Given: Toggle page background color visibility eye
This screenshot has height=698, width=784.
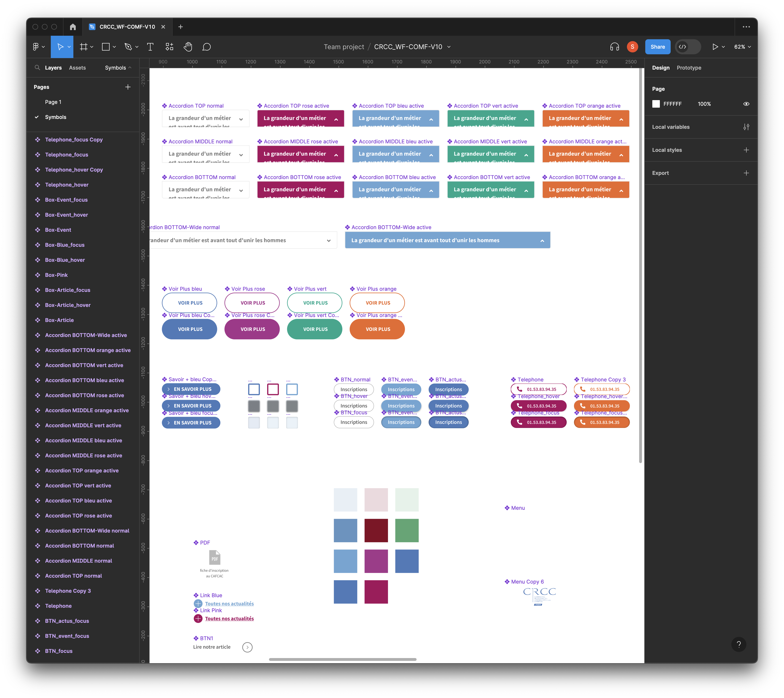Looking at the screenshot, I should 746,104.
